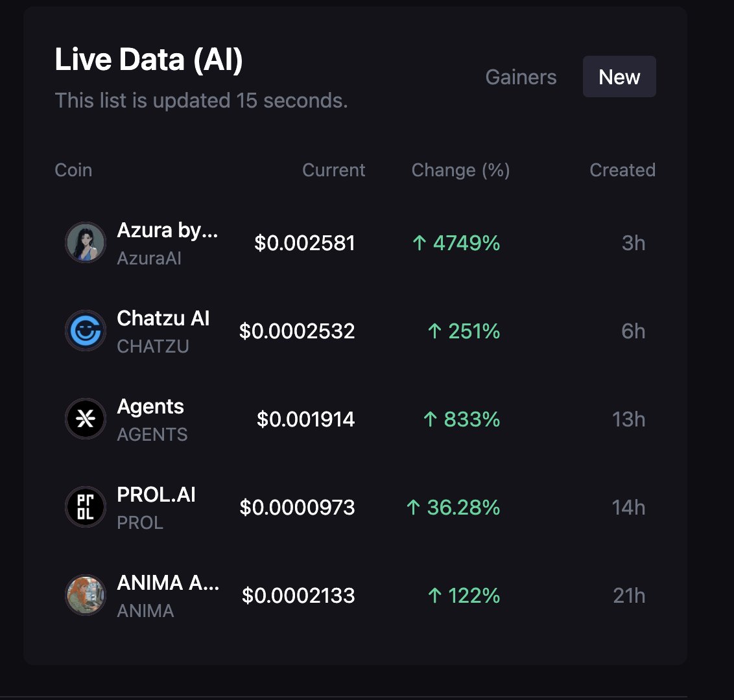Sort by the Change (%) column header
This screenshot has height=700, width=734.
coord(460,170)
